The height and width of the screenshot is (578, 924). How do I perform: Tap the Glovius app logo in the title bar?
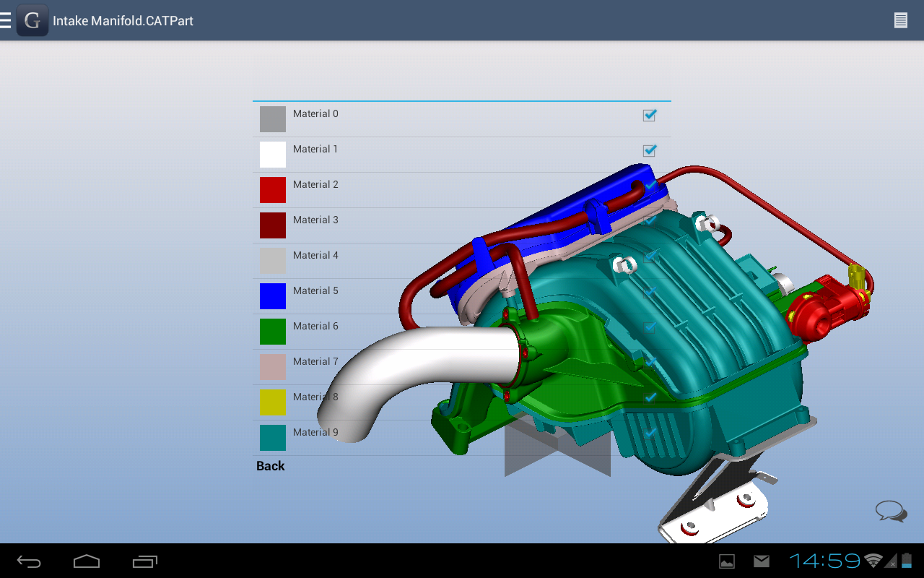(32, 20)
